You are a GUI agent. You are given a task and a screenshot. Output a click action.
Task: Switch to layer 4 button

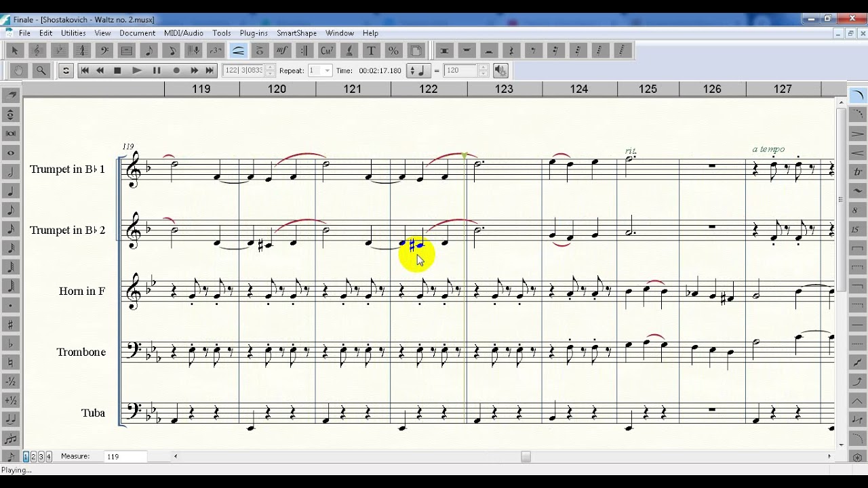click(x=49, y=456)
